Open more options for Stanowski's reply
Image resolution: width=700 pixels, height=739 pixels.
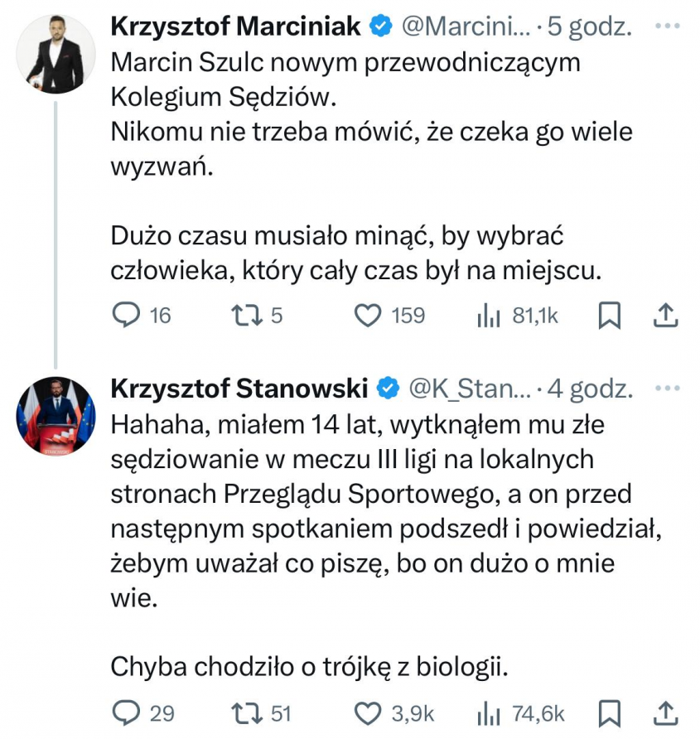point(667,387)
